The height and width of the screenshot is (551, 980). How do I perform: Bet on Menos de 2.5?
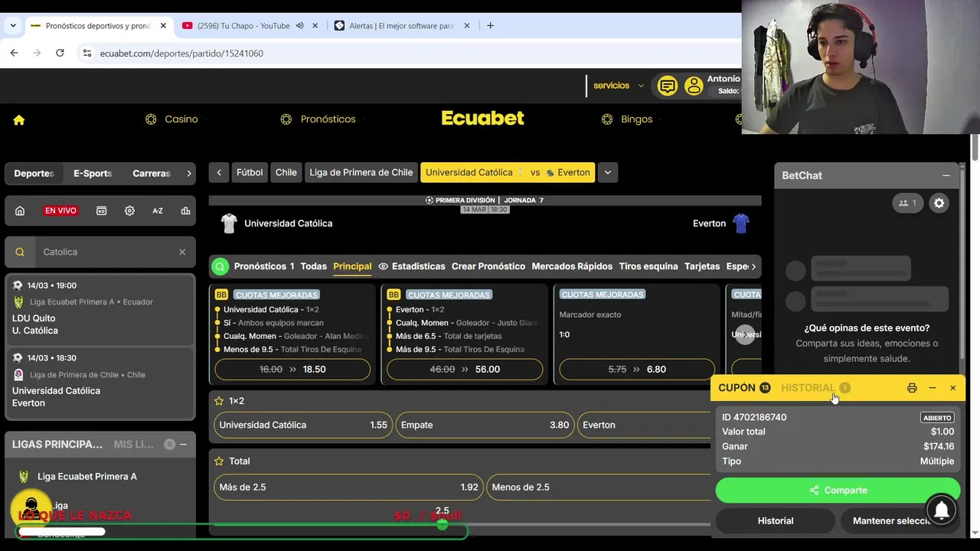coord(599,487)
